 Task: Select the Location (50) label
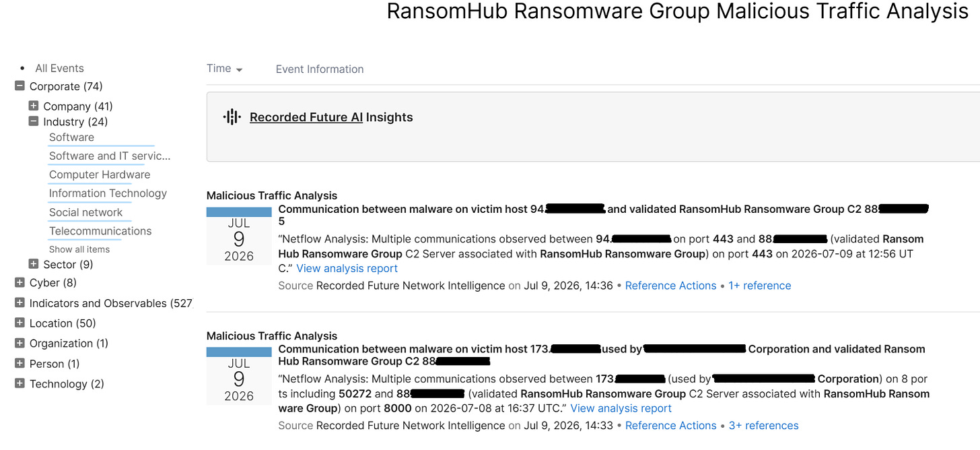pos(63,323)
